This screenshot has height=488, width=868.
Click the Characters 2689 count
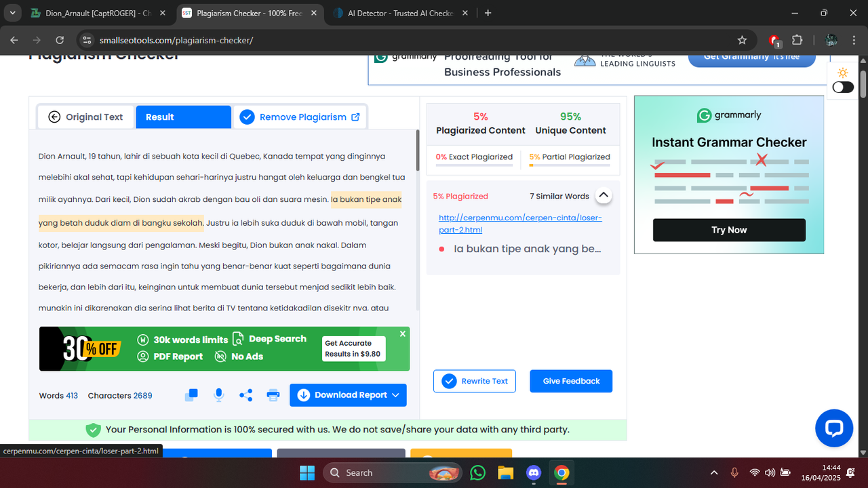pyautogui.click(x=120, y=395)
